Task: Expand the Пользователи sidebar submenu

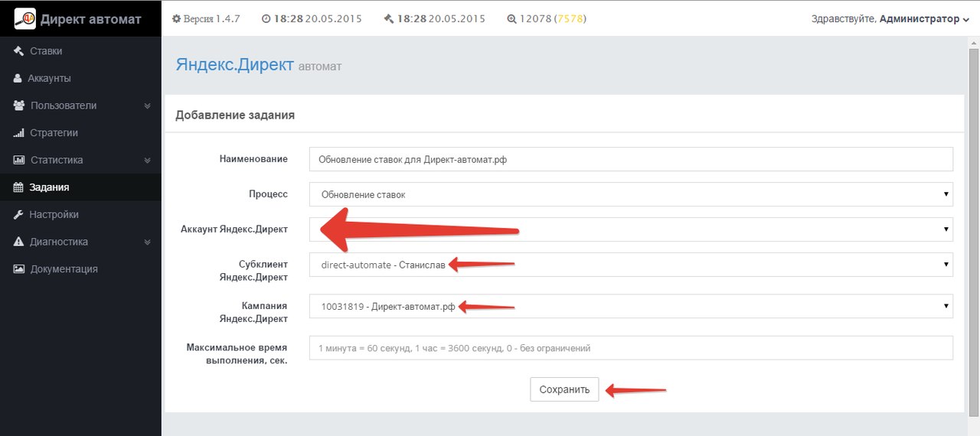Action: [x=147, y=106]
